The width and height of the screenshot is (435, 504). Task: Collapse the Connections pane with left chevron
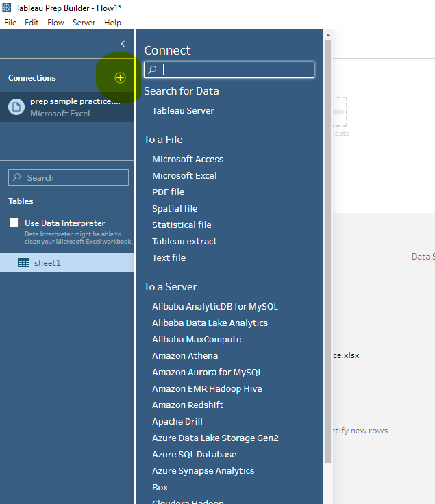(x=123, y=44)
